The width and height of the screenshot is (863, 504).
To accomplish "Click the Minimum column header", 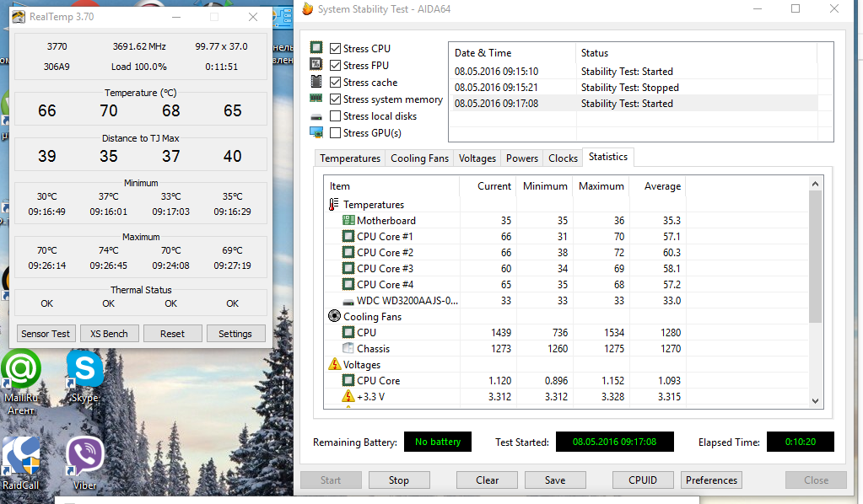I will pyautogui.click(x=544, y=186).
